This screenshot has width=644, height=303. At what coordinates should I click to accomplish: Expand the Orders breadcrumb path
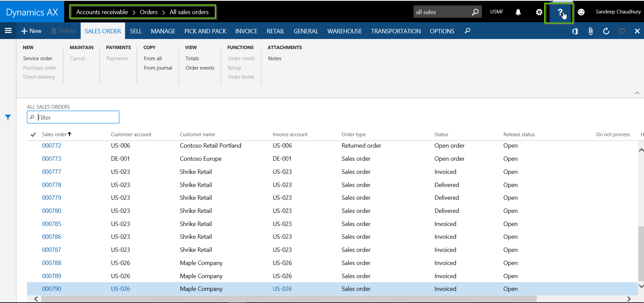pyautogui.click(x=149, y=12)
